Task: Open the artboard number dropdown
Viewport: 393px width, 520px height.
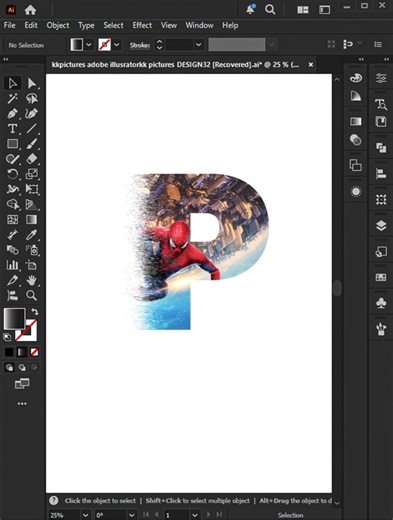Action: pyautogui.click(x=194, y=515)
